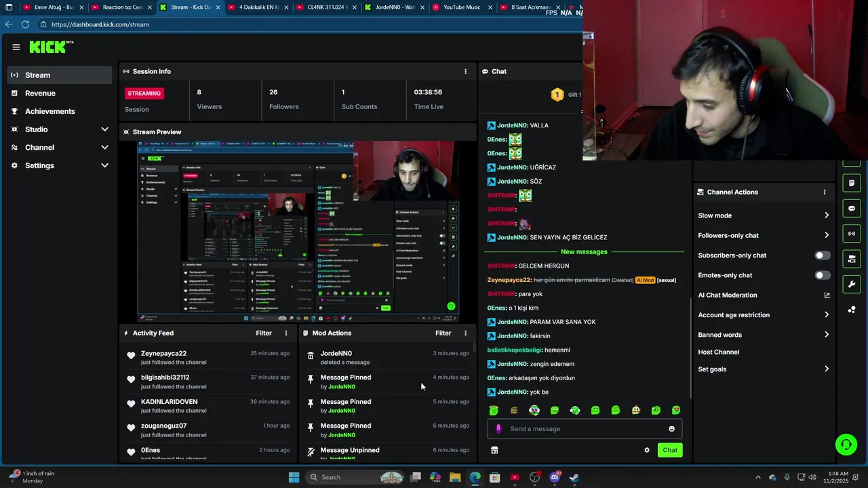The width and height of the screenshot is (868, 488).
Task: Click the notes panel icon in right rail
Action: click(852, 183)
